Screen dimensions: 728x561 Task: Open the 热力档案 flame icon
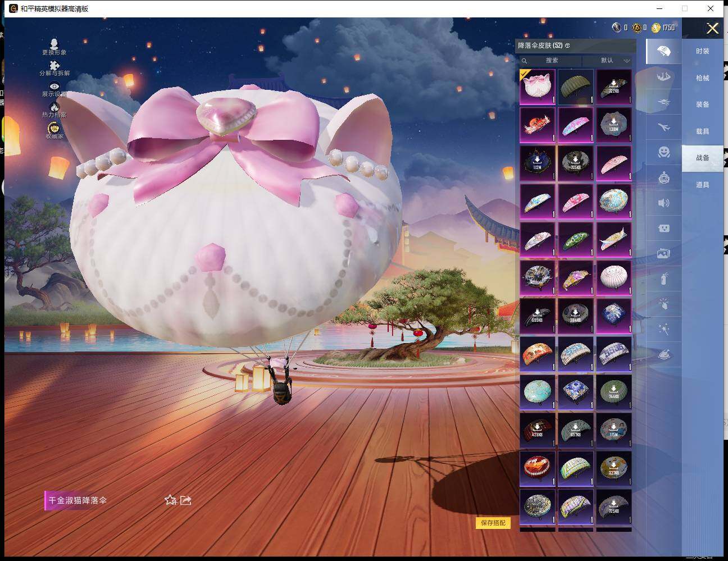(x=54, y=108)
